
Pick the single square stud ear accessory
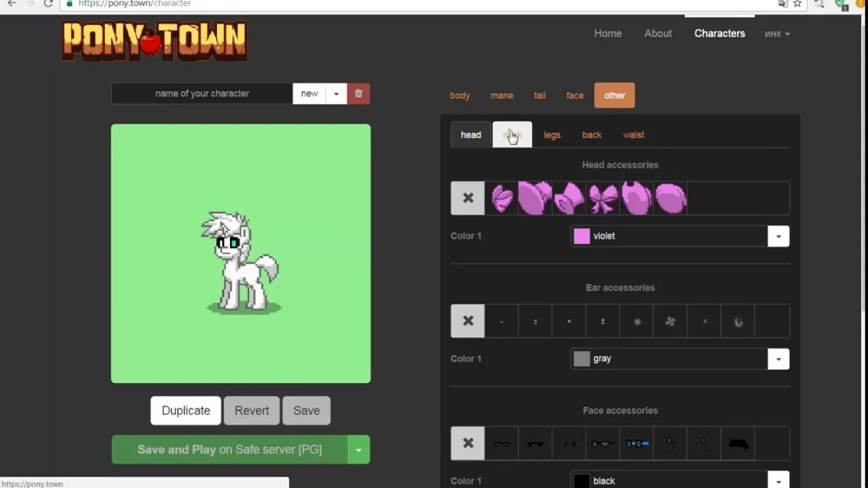[x=569, y=321]
